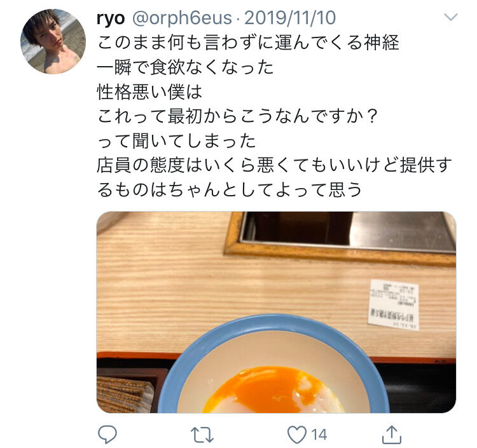This screenshot has width=477, height=448.
Task: Click the tweet line って聞いてしまった
Action: point(176,140)
